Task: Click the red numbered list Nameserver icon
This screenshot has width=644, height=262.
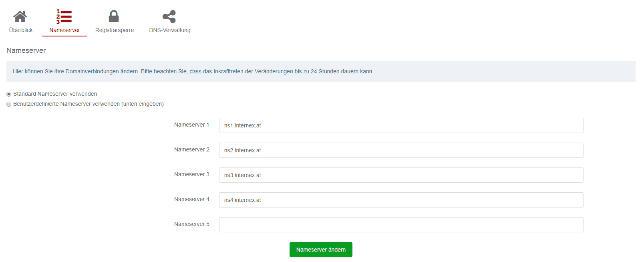Action: click(64, 16)
